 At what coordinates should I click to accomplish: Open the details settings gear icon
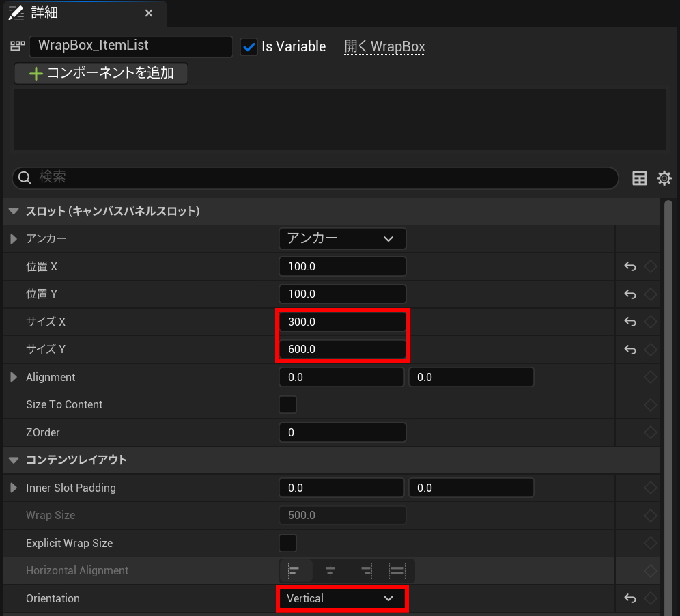coord(664,178)
